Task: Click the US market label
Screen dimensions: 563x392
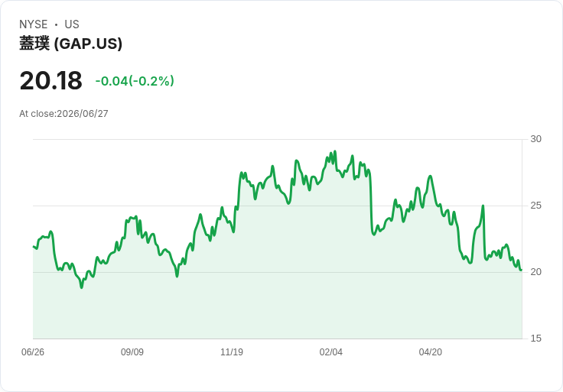Action: click(x=72, y=24)
